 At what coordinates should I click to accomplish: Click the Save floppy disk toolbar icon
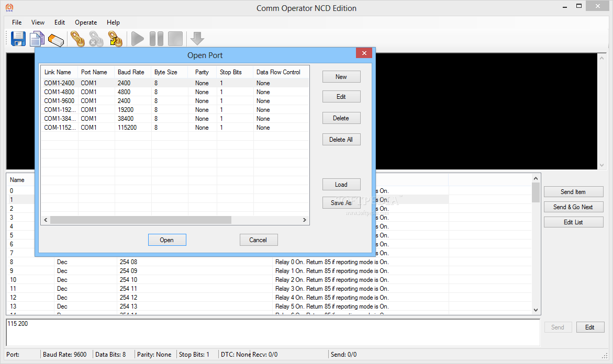coord(18,39)
